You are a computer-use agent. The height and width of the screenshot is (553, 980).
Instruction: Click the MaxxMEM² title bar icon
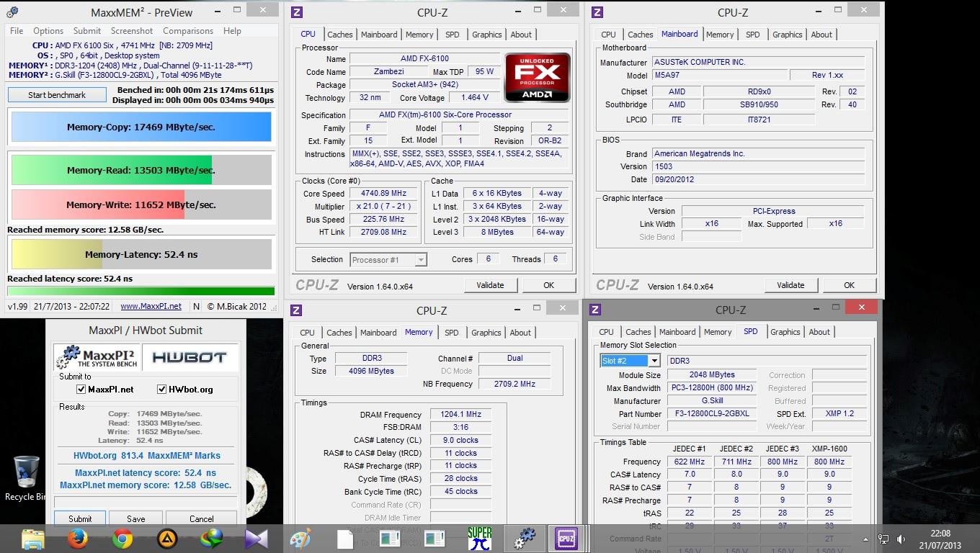point(12,12)
